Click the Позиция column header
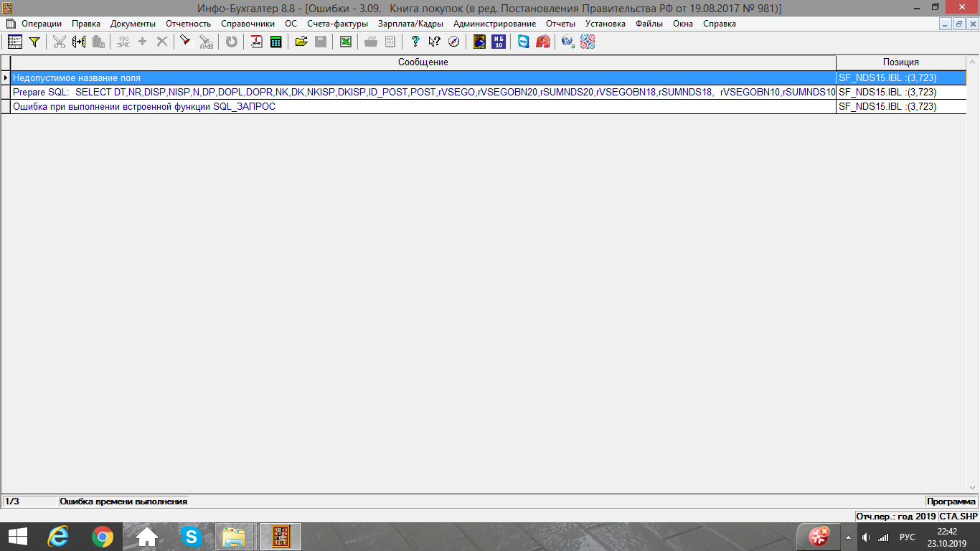Screen dimensions: 980x551 pyautogui.click(x=901, y=62)
